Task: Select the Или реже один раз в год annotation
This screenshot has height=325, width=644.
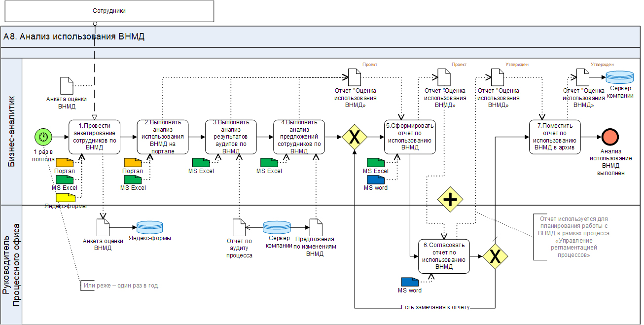Action: pyautogui.click(x=121, y=286)
